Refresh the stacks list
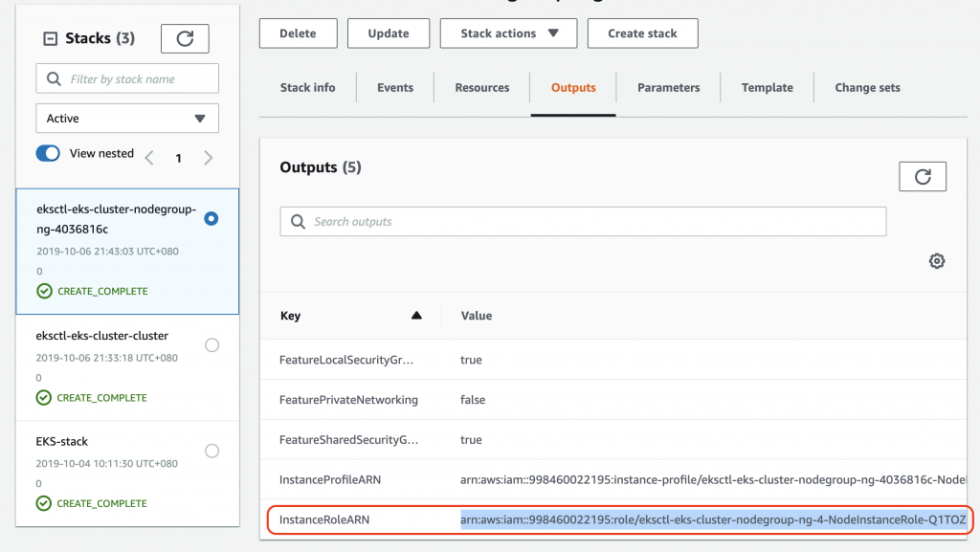Screen dimensions: 980x552 click(x=185, y=38)
